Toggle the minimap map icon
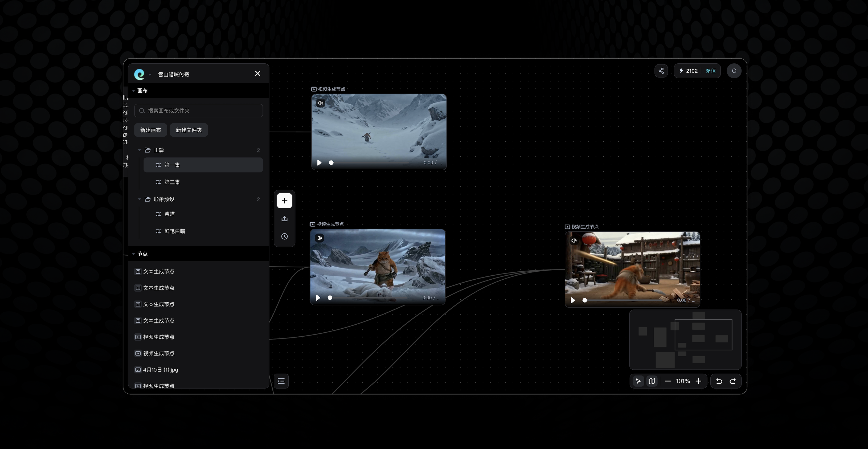Viewport: 868px width, 449px height. [652, 381]
